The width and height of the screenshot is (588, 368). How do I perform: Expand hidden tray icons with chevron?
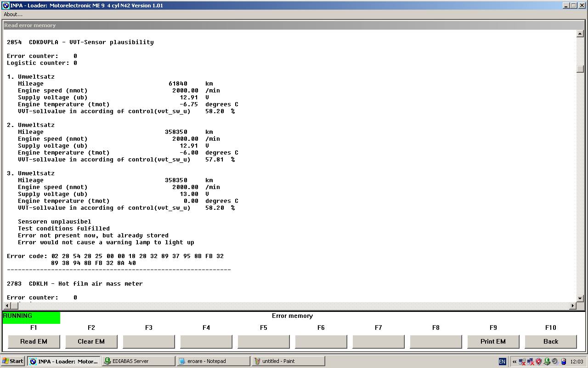[514, 362]
